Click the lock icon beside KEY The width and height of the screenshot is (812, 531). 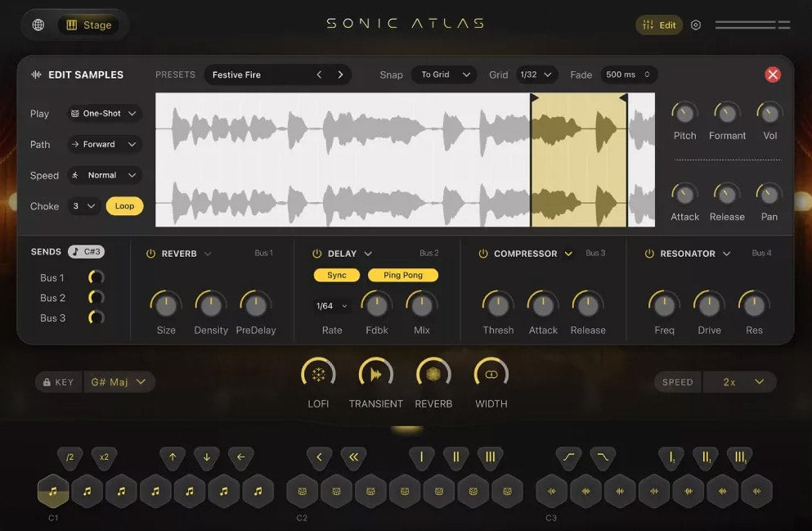click(x=46, y=382)
